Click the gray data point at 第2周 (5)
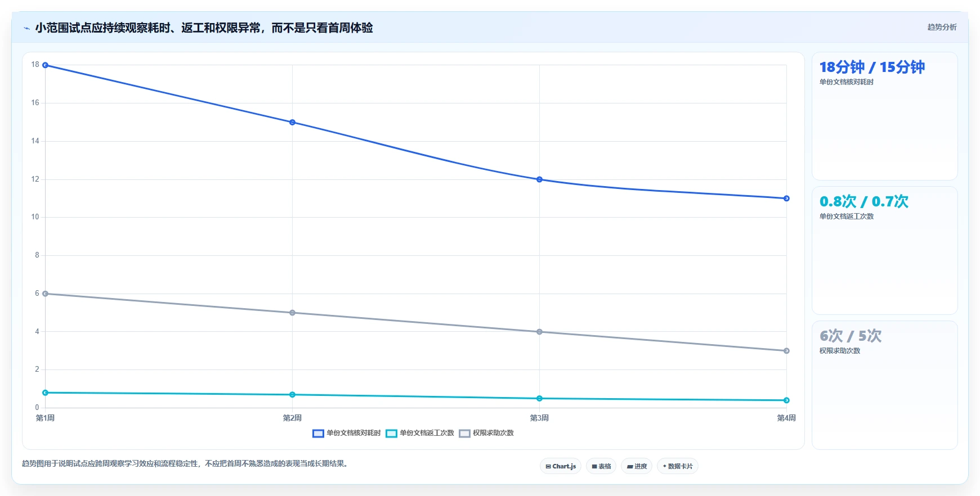The image size is (980, 496). (x=292, y=313)
